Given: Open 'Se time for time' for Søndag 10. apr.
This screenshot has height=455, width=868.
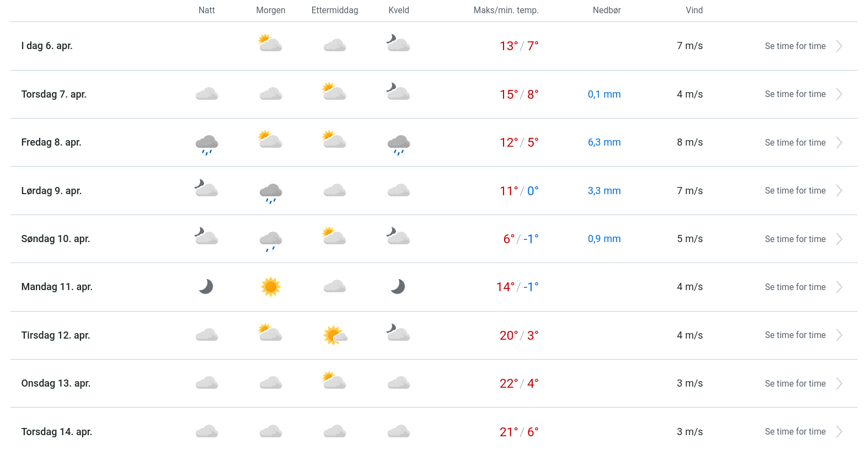Looking at the screenshot, I should point(795,239).
